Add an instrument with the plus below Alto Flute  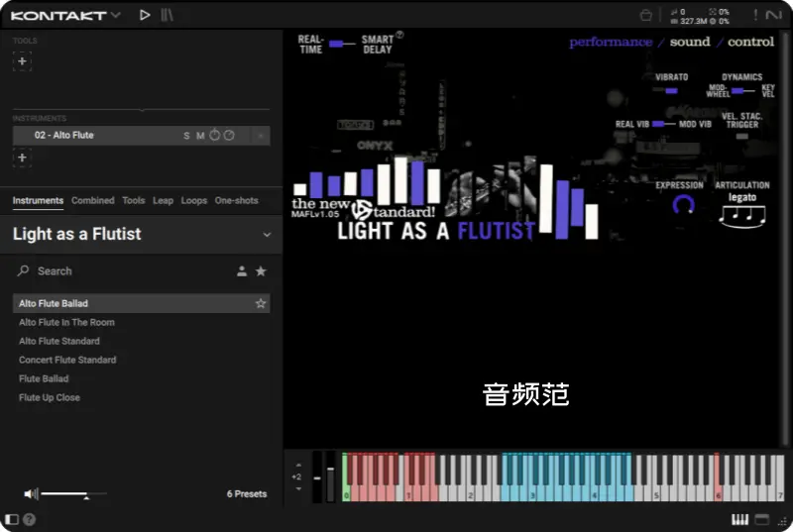[22, 158]
